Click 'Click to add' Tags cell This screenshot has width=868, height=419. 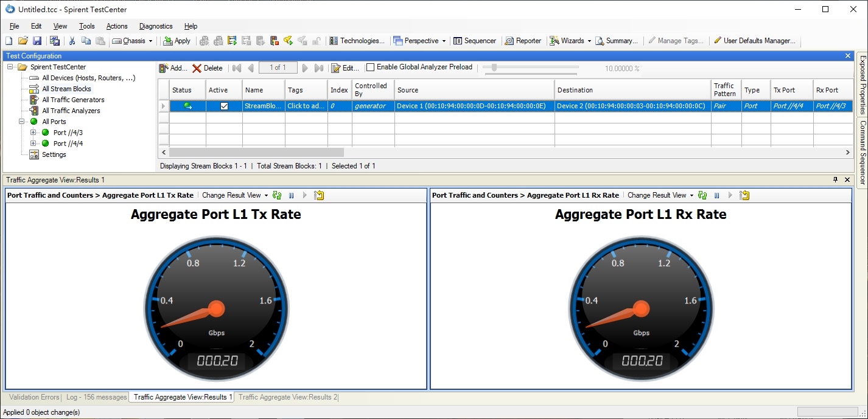[306, 106]
